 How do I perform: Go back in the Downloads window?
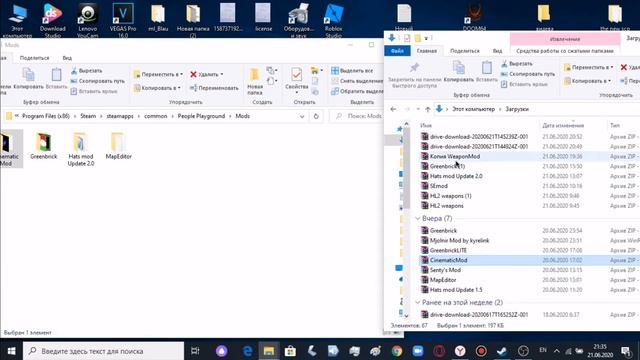click(x=393, y=109)
